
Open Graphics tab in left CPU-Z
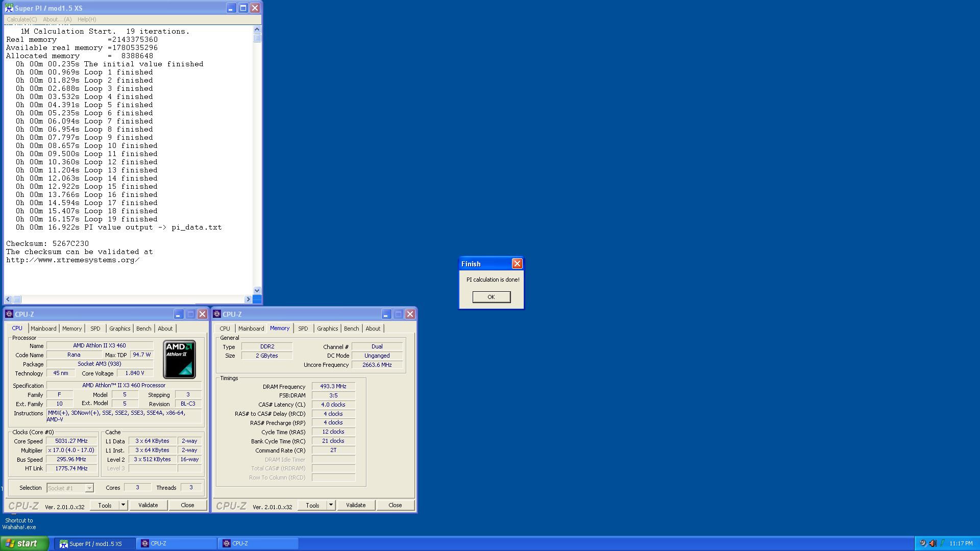[120, 329]
